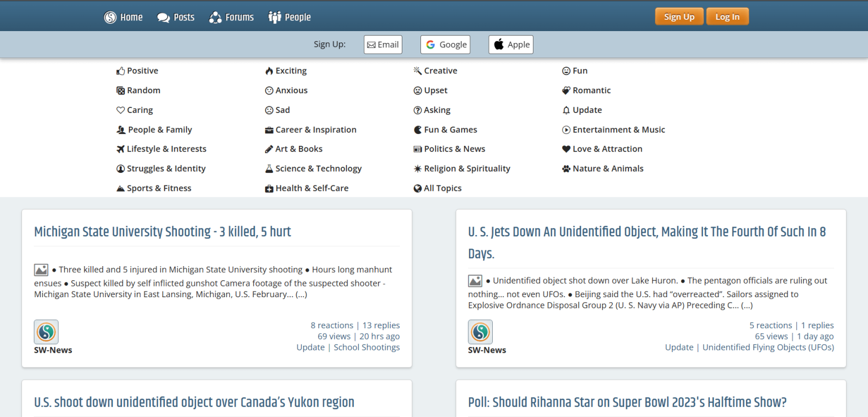The width and height of the screenshot is (868, 417).
Task: Sign up with Google
Action: [x=445, y=44]
